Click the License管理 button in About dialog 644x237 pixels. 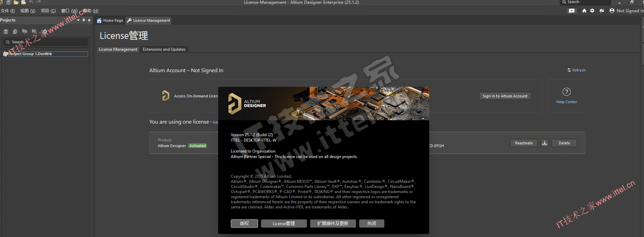coord(284,223)
